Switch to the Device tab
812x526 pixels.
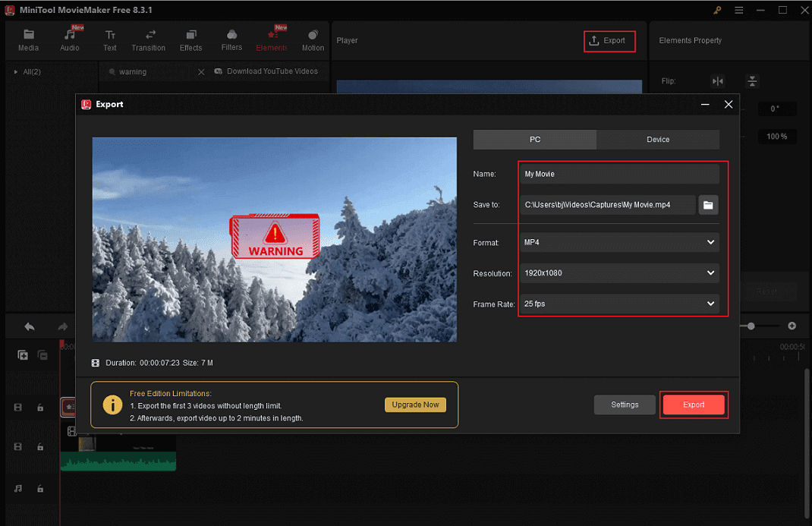[657, 139]
